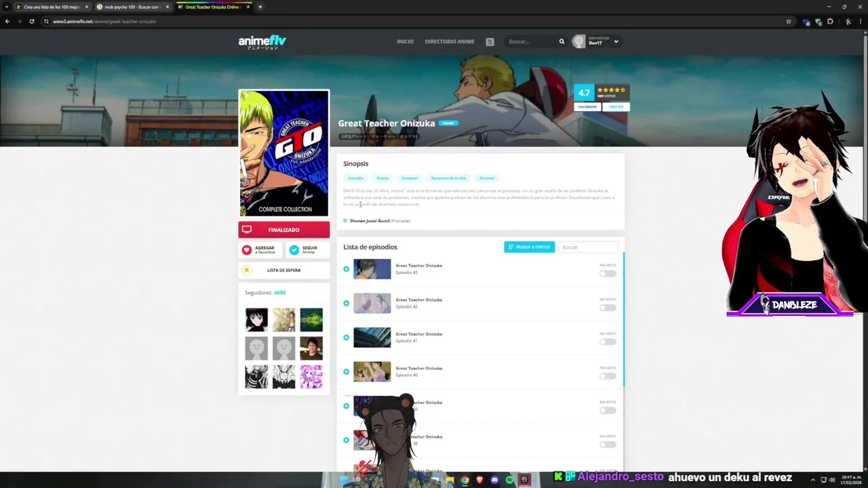Click the browser forward arrow
Viewport: 868px width, 488px height.
pyautogui.click(x=19, y=21)
